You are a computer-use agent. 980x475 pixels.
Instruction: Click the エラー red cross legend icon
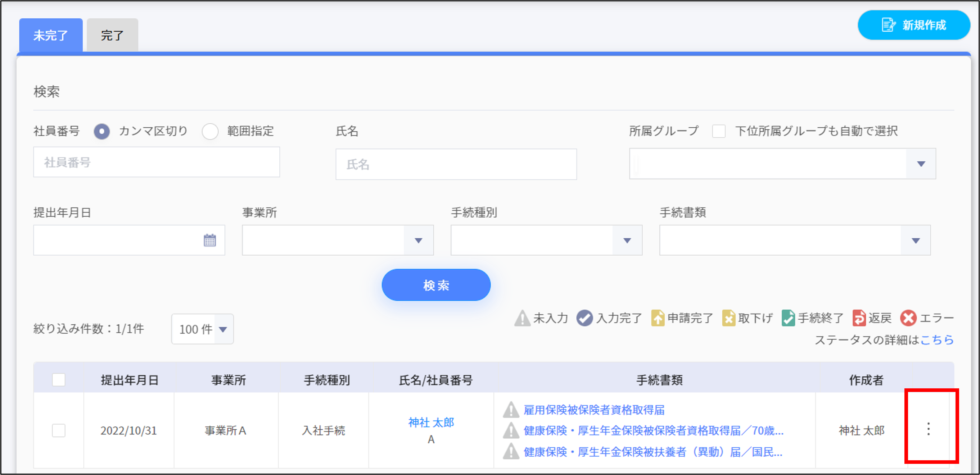(x=908, y=318)
